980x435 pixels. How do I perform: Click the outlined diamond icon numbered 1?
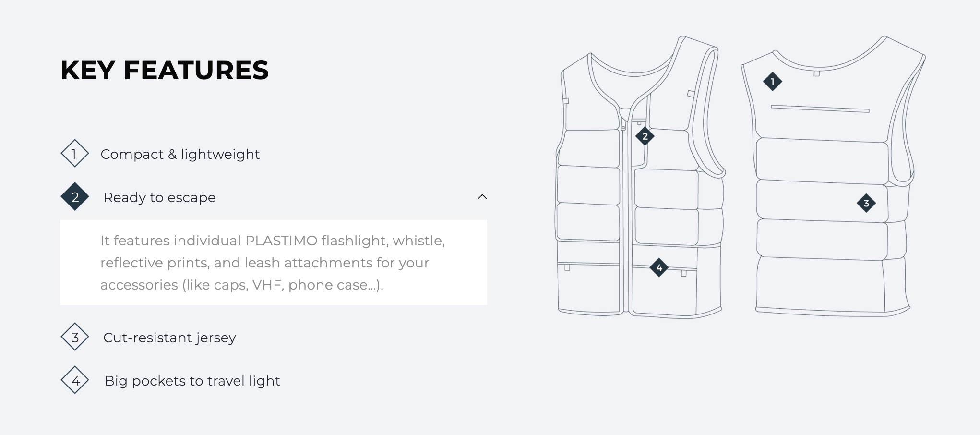coord(75,154)
